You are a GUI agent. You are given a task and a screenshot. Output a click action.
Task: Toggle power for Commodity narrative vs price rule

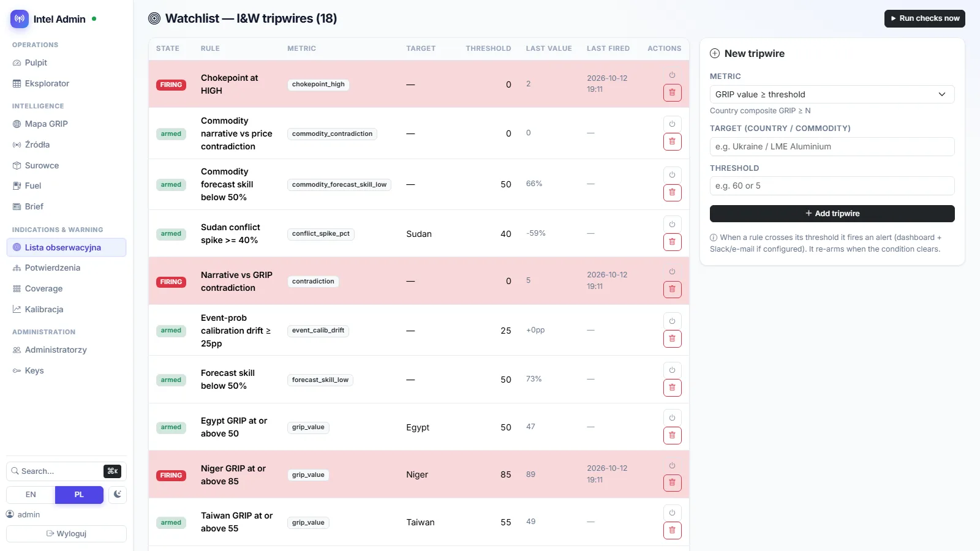[672, 124]
